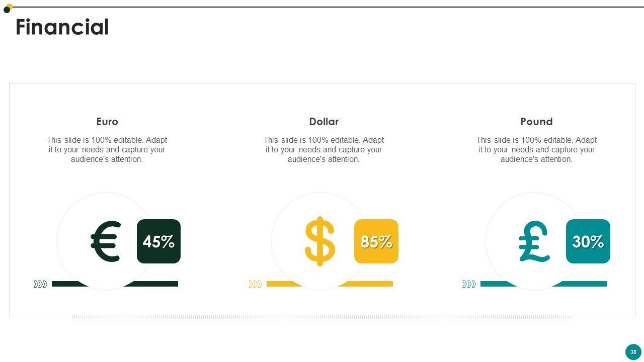This screenshot has width=644, height=362.
Task: Click the Pound heading text
Action: tap(536, 122)
